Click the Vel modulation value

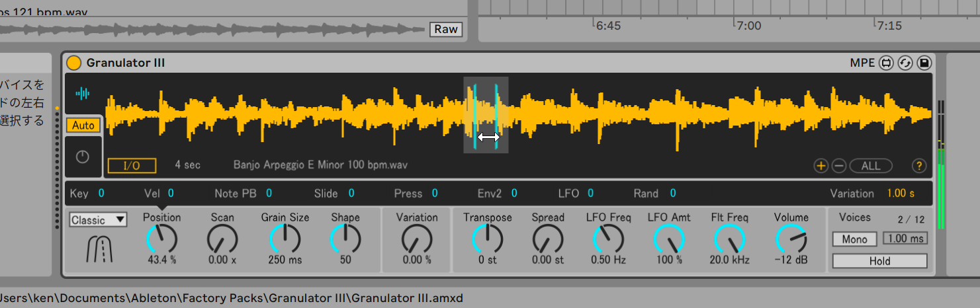click(x=171, y=193)
